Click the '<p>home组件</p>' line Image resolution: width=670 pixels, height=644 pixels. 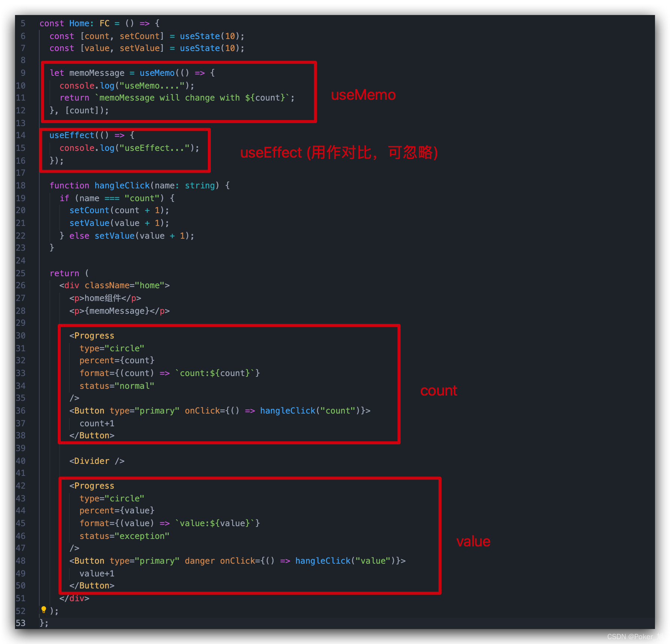[x=105, y=298]
